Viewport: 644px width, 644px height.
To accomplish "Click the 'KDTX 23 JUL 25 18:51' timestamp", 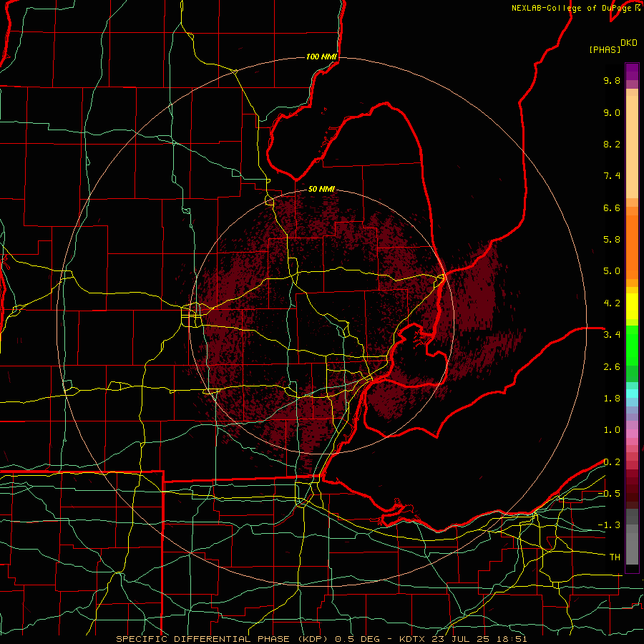I will pos(463,639).
